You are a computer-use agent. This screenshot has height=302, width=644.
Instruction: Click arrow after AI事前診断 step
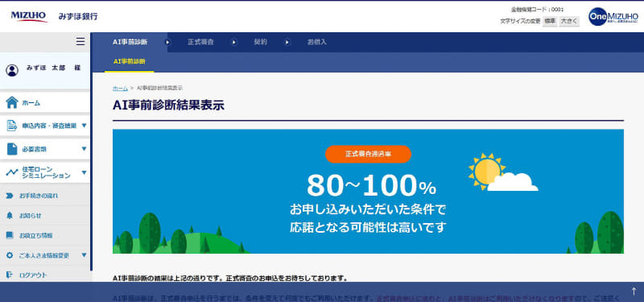click(x=167, y=42)
